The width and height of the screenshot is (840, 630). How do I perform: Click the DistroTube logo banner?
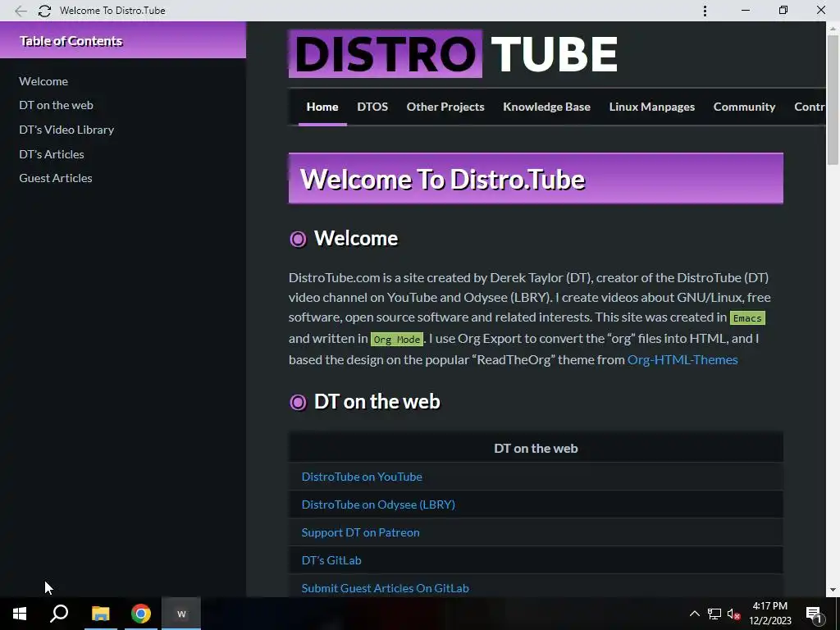[x=453, y=53]
